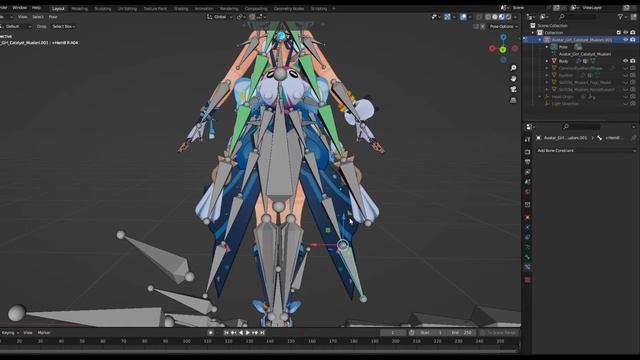Select material preview shading

click(x=502, y=17)
